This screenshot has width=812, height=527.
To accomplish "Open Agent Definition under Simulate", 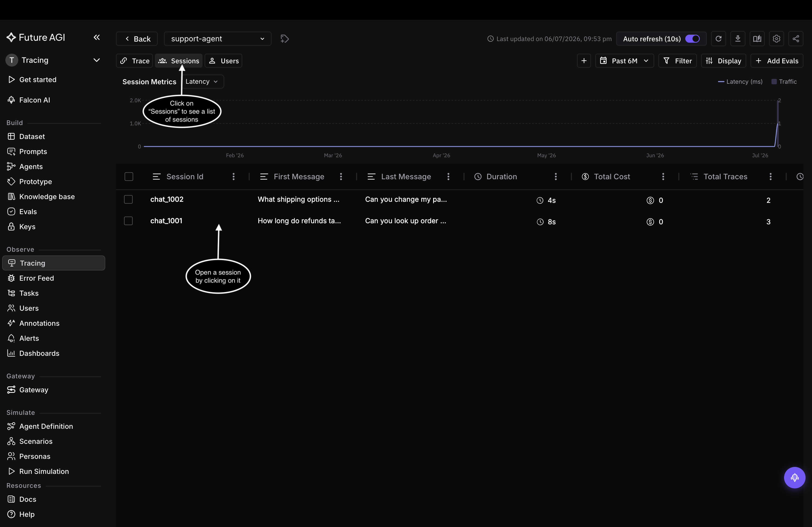I will [x=53, y=426].
